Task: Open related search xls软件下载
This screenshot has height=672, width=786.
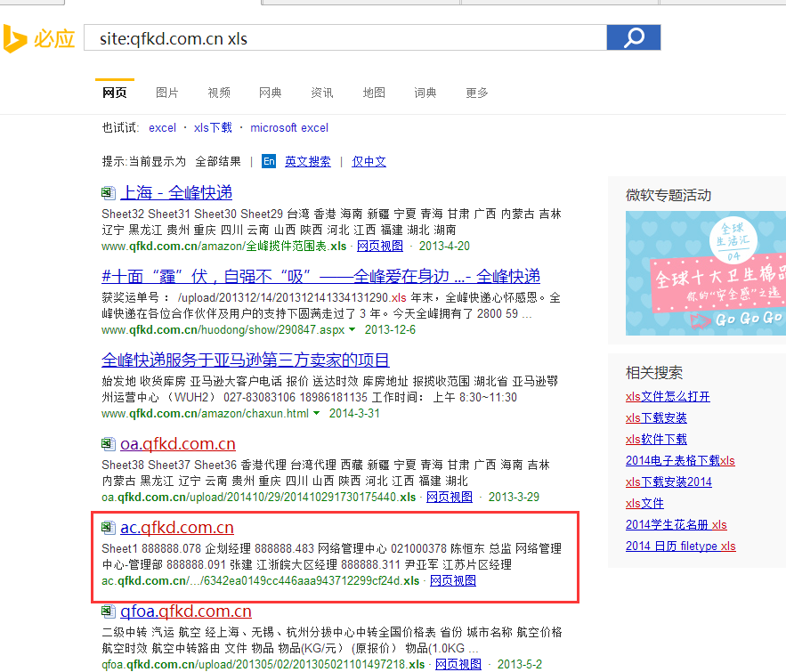Action: 656,440
